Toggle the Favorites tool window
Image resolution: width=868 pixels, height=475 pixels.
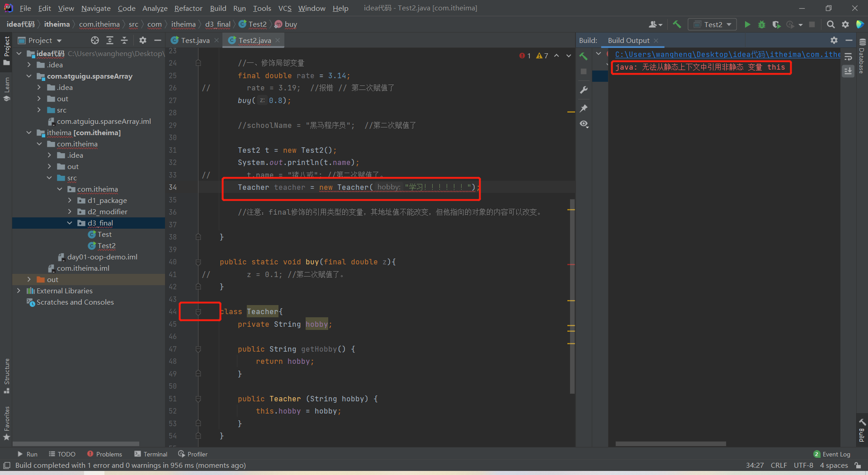click(7, 423)
